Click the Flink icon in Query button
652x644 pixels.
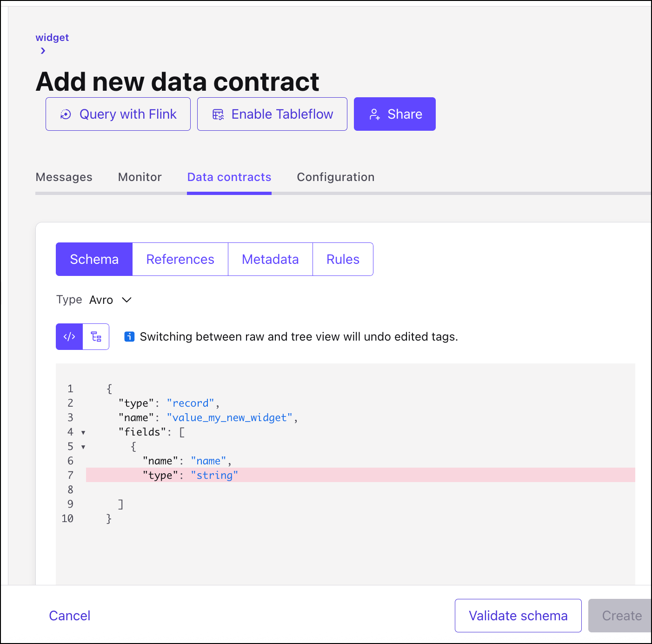coord(66,114)
